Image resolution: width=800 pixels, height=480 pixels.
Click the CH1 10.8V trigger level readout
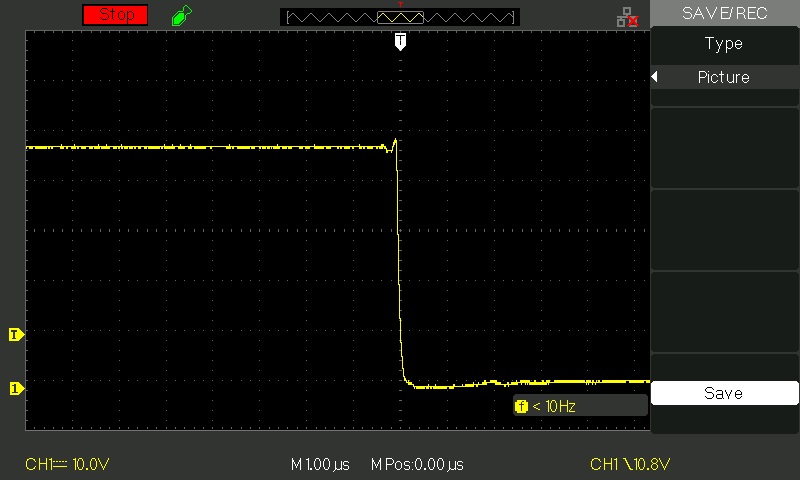pyautogui.click(x=630, y=464)
